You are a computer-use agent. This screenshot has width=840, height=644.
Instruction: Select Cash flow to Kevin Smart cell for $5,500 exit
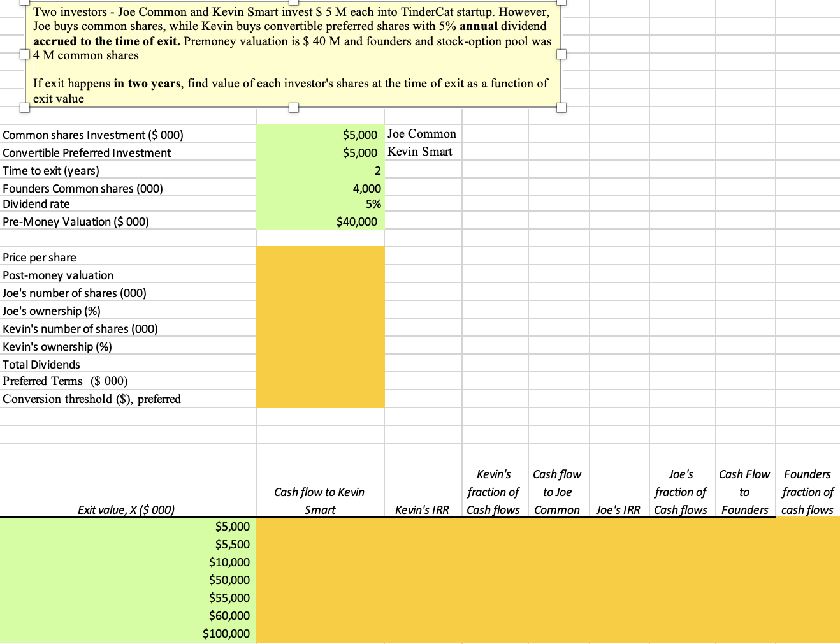pos(321,545)
